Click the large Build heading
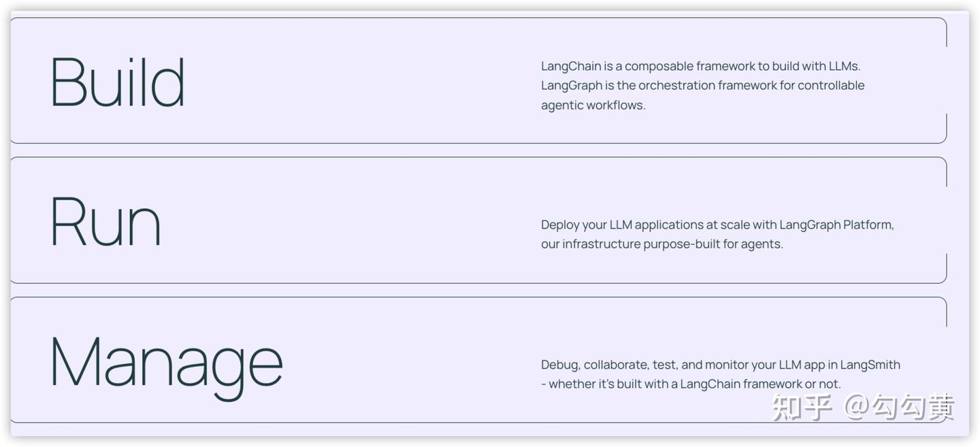980x447 pixels. click(x=118, y=82)
